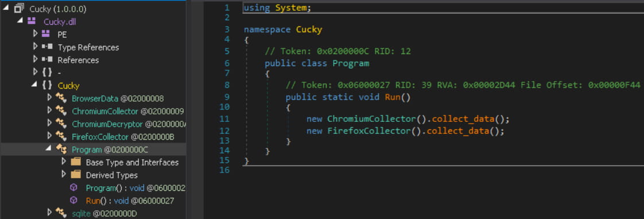The image size is (644, 219).
Task: Collapse the Cucky.dll module node
Action: (20, 20)
